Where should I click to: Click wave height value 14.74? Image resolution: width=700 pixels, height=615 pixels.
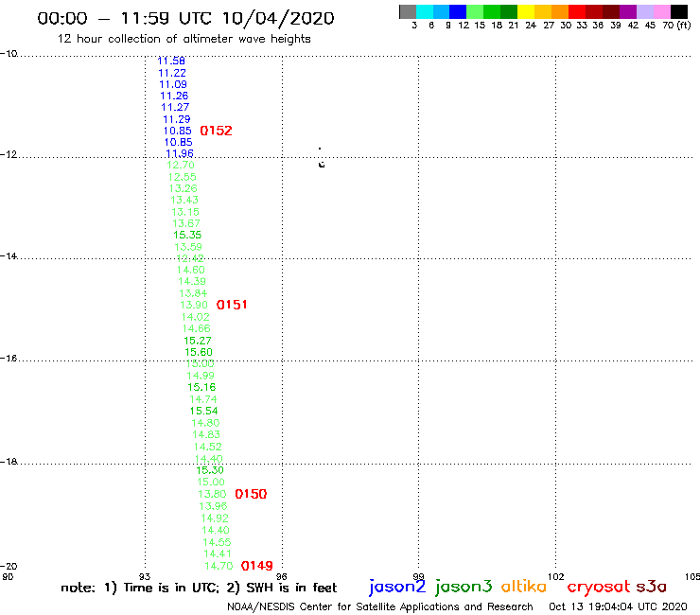tap(202, 399)
